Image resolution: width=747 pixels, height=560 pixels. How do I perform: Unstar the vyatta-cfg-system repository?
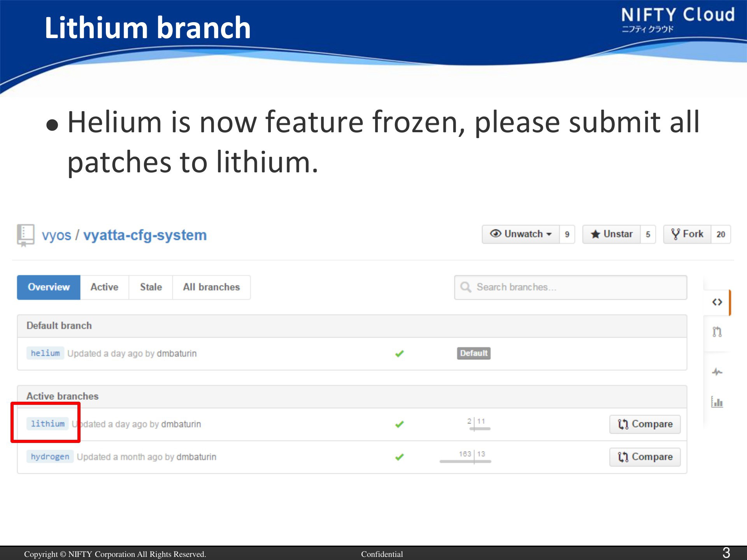[611, 234]
